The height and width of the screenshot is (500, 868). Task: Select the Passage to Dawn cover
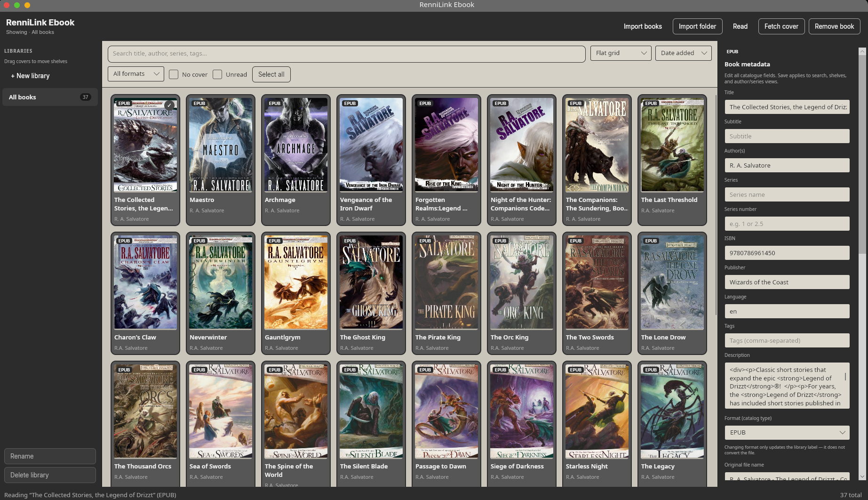pos(446,411)
